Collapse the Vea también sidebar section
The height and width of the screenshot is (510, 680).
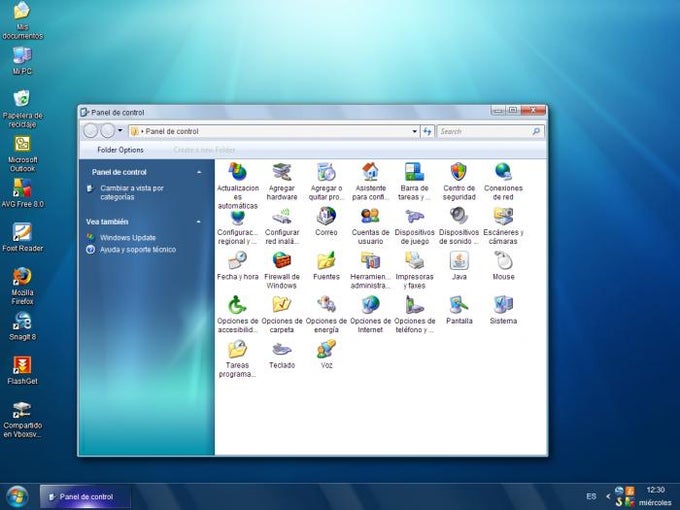click(199, 222)
